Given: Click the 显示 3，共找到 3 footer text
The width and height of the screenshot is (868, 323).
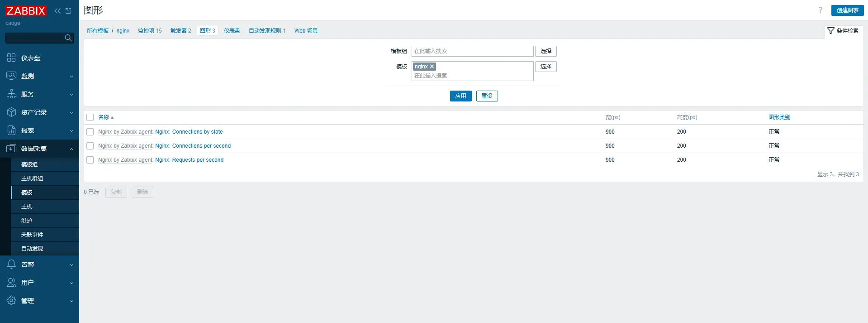Looking at the screenshot, I should click(x=838, y=174).
